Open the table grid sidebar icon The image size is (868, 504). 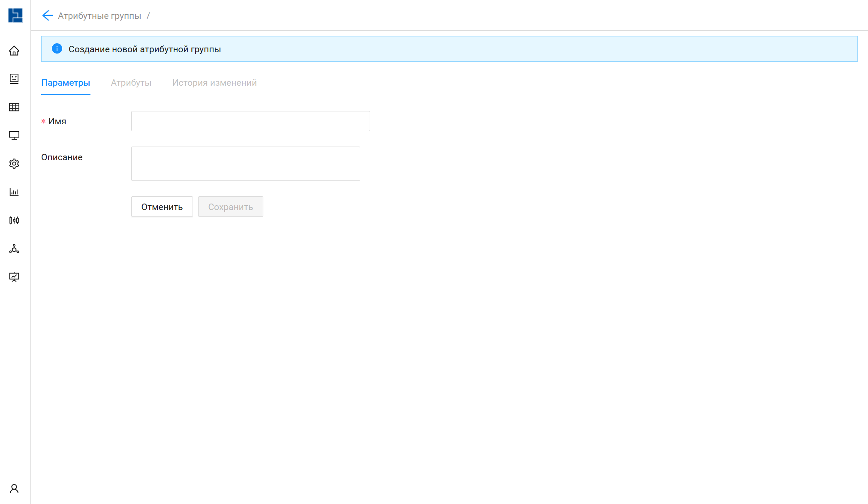pos(14,107)
